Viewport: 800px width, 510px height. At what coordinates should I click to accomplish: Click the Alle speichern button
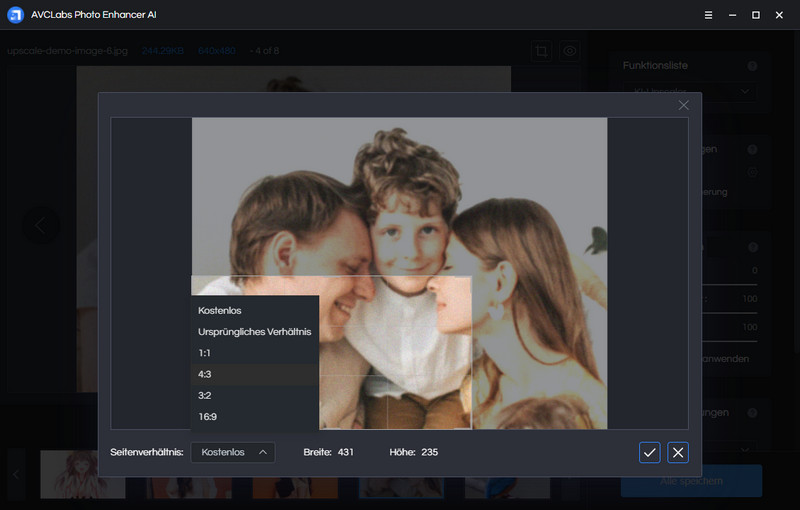(x=691, y=481)
